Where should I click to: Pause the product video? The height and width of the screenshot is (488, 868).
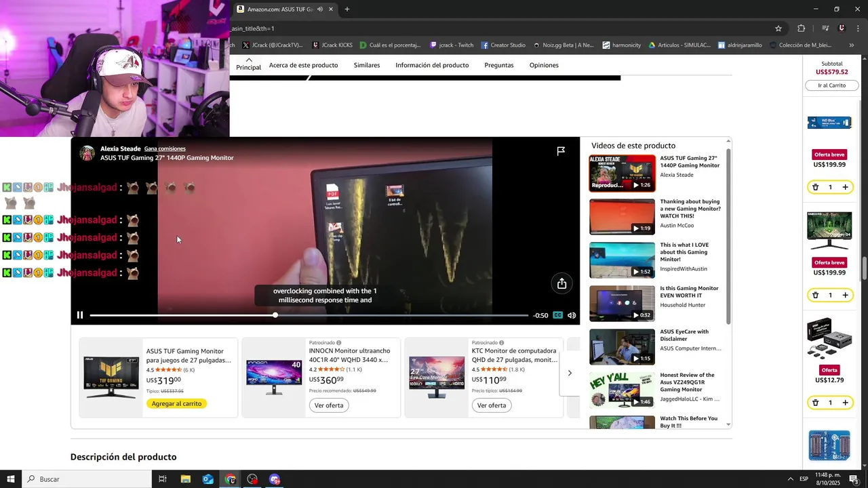click(x=80, y=315)
